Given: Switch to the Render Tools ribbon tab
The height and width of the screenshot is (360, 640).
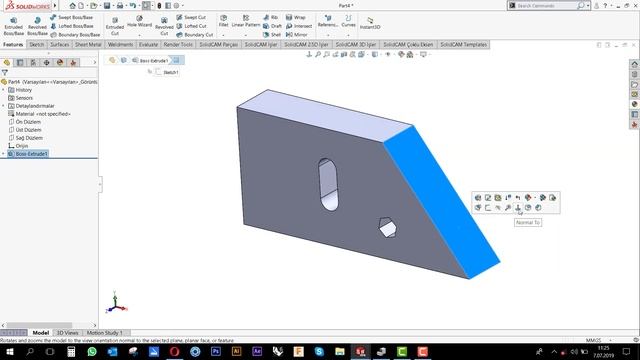Looking at the screenshot, I should pos(178,44).
